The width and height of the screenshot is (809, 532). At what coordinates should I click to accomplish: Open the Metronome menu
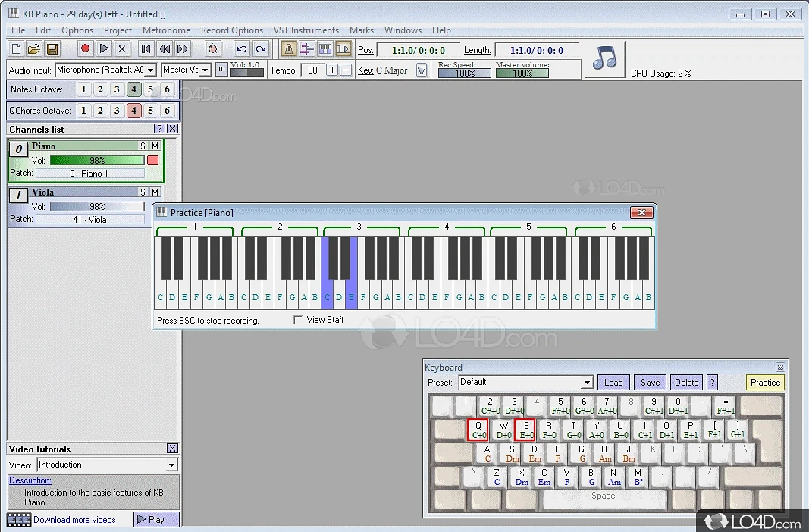166,30
